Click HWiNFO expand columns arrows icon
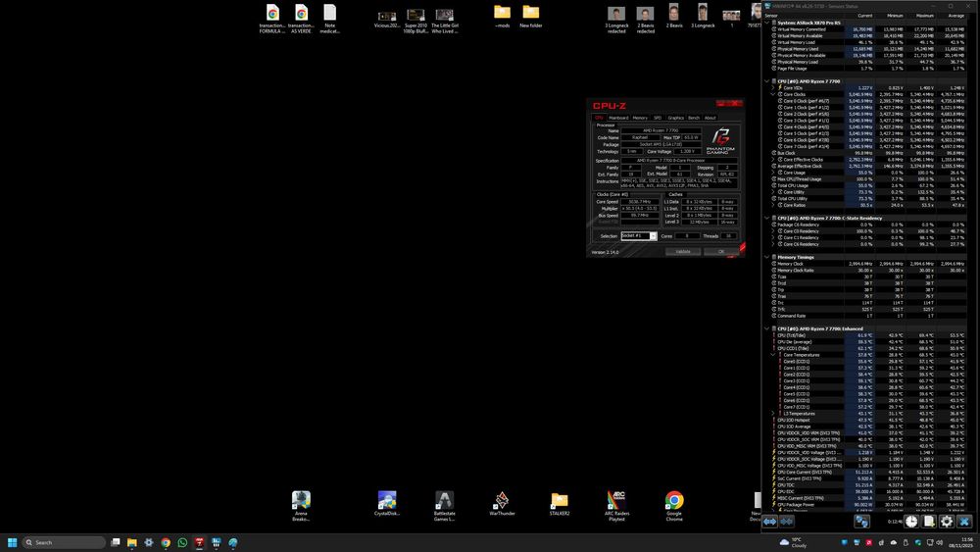 (769, 521)
